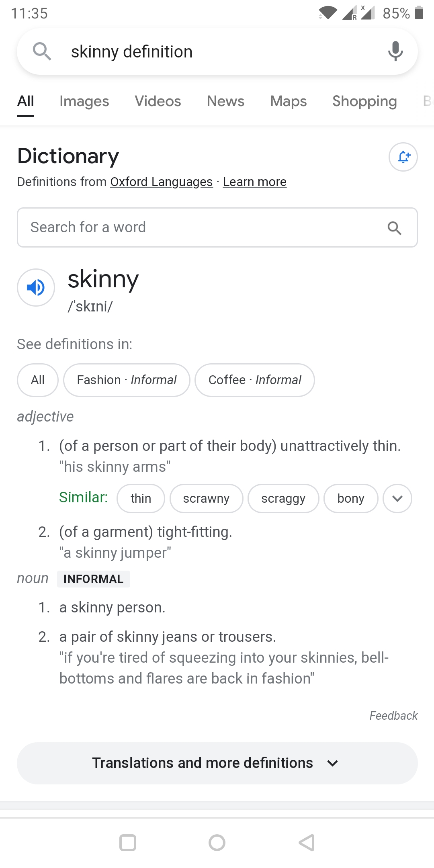The width and height of the screenshot is (434, 868).
Task: Tap the scrawny synonym chip
Action: coord(206,499)
